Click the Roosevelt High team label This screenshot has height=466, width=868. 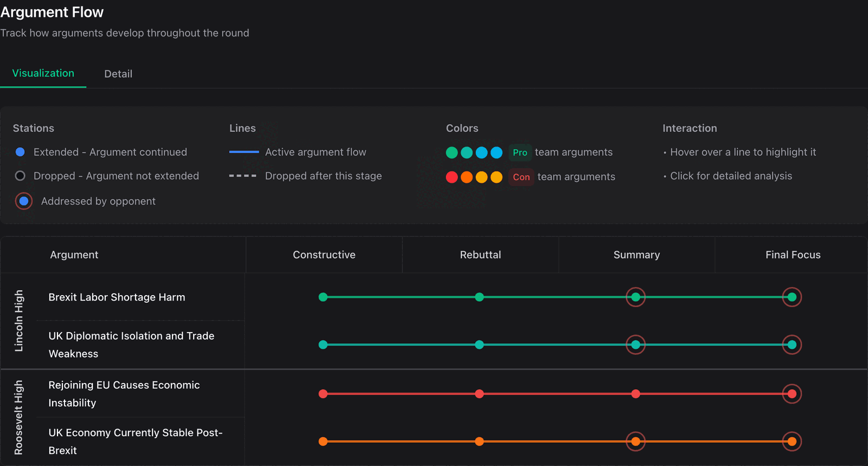(x=19, y=417)
